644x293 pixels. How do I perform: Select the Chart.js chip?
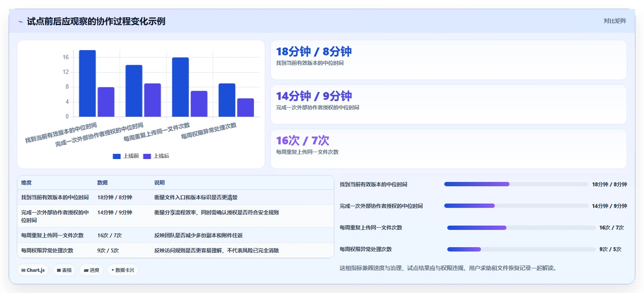point(33,270)
